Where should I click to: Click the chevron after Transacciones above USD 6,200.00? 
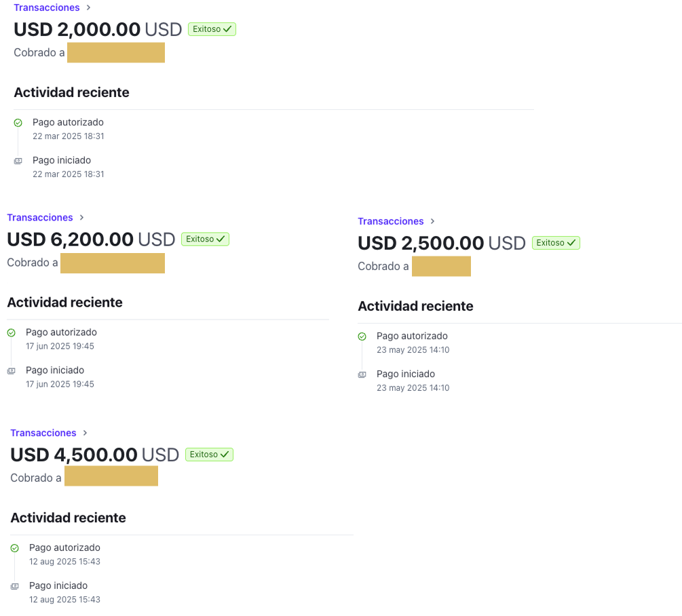point(81,218)
